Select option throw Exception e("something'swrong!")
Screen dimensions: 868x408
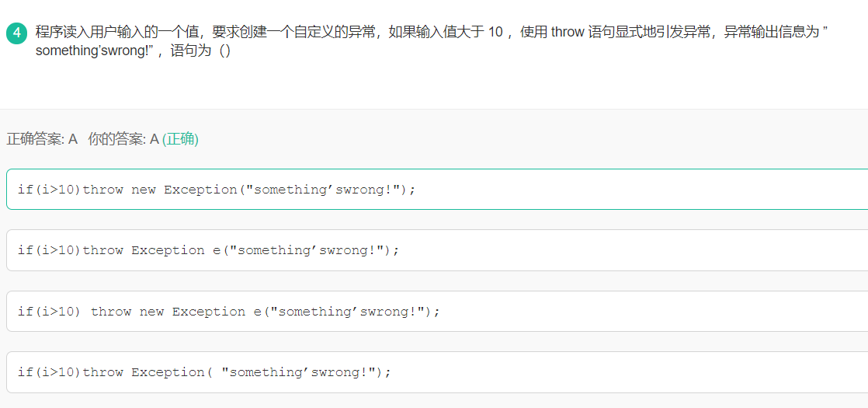point(437,250)
